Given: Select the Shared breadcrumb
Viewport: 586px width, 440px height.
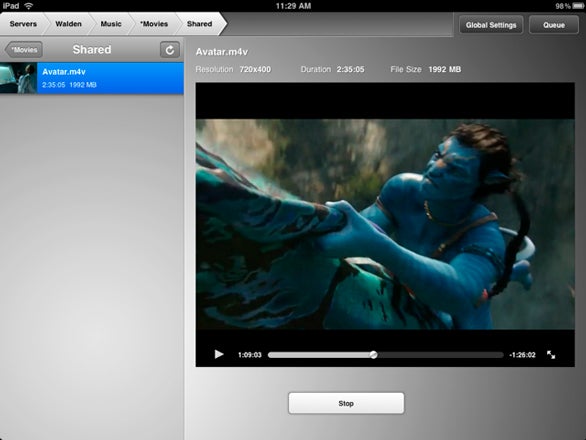Looking at the screenshot, I should [200, 24].
